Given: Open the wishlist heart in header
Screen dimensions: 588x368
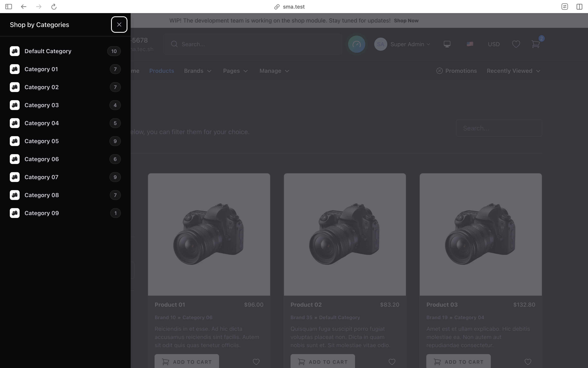Looking at the screenshot, I should 516,44.
